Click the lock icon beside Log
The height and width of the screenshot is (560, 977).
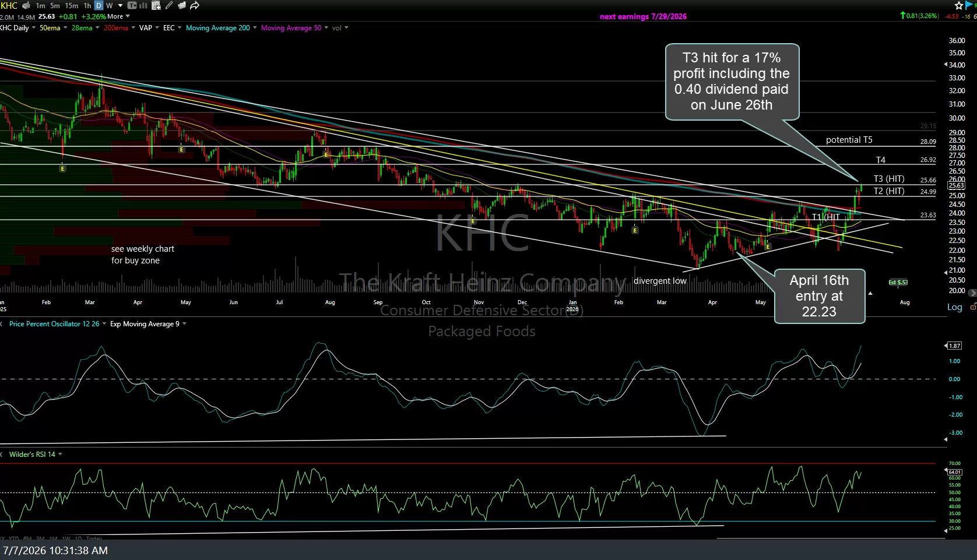tap(973, 307)
